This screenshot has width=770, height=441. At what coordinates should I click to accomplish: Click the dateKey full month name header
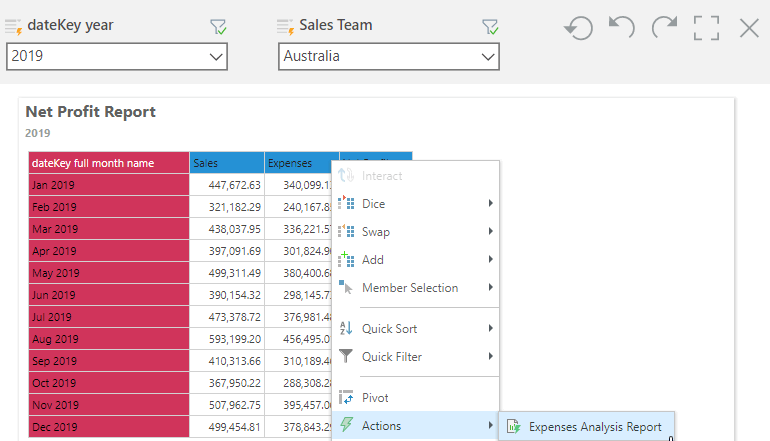click(109, 163)
